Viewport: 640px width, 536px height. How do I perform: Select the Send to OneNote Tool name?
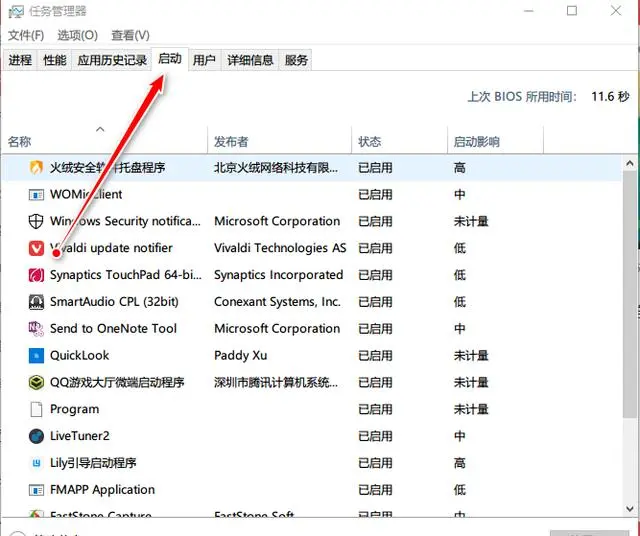point(113,328)
